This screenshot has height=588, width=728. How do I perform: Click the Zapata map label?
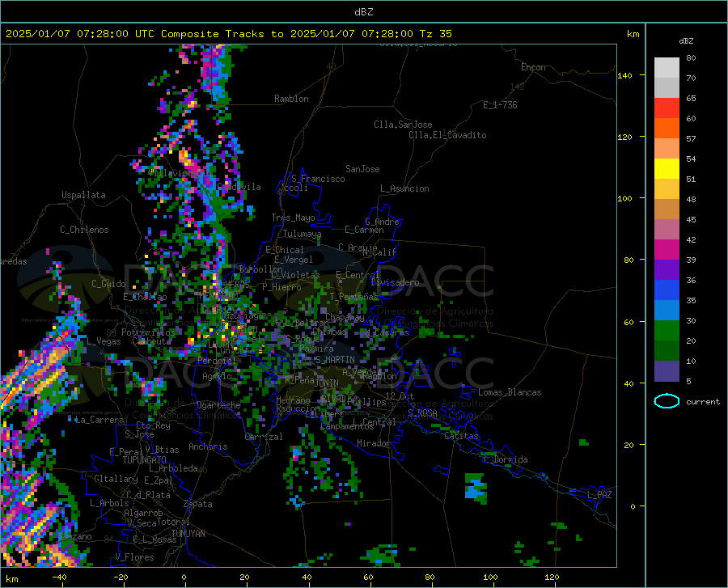(x=198, y=504)
